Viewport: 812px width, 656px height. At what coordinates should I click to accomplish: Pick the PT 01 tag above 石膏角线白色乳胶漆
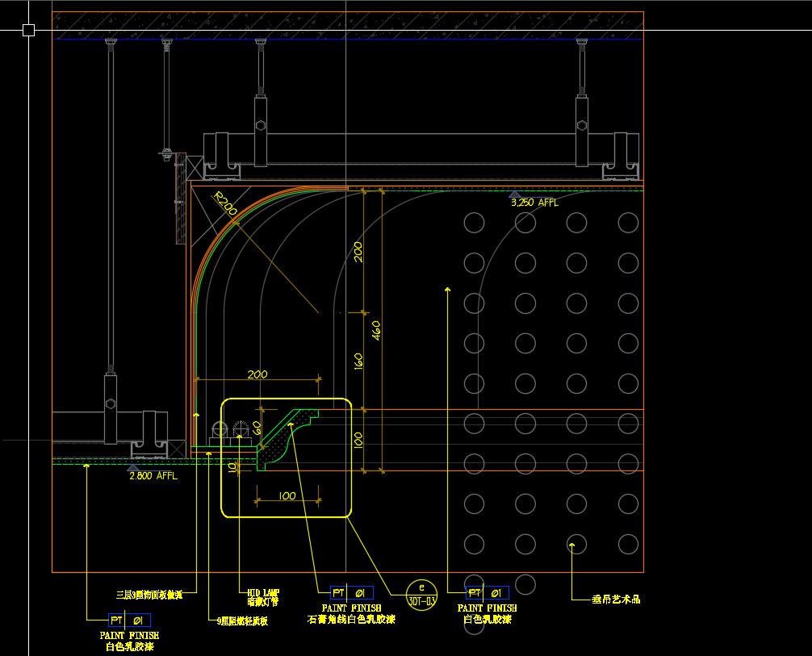352,593
